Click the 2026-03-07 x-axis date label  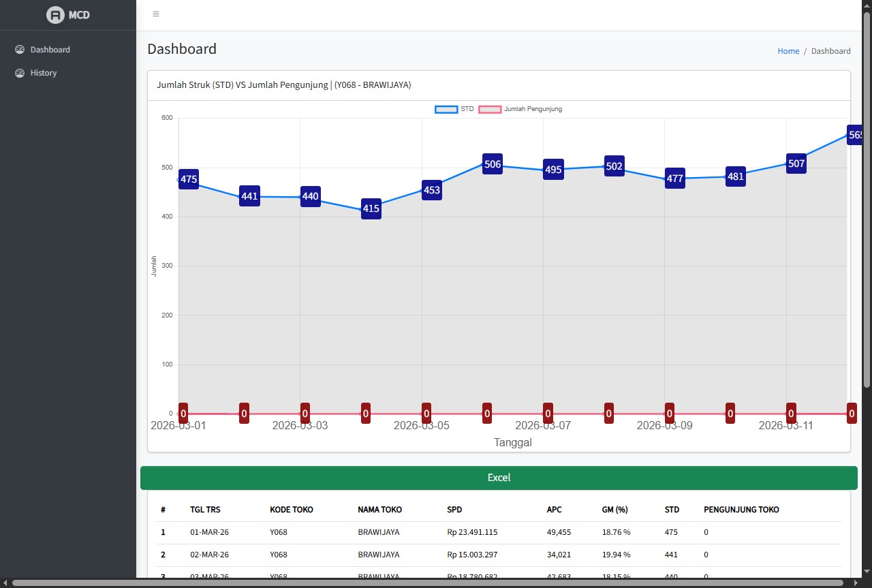tap(543, 426)
